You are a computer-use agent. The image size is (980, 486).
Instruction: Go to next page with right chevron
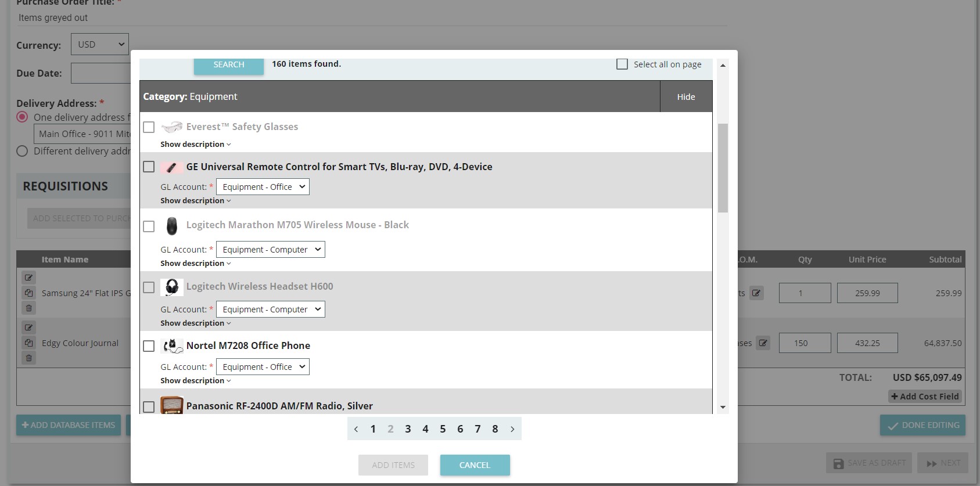512,429
